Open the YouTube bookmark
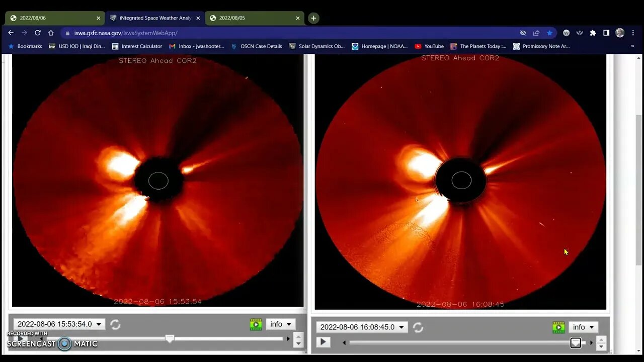This screenshot has height=362, width=644. 429,46
